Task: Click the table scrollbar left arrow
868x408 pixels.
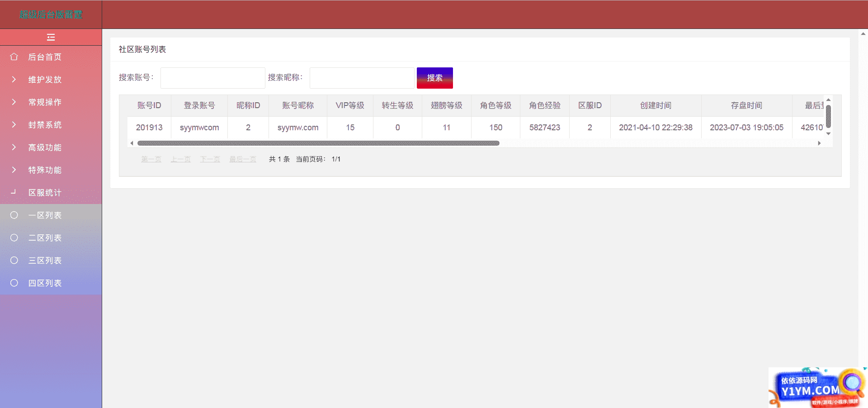Action: coord(132,143)
